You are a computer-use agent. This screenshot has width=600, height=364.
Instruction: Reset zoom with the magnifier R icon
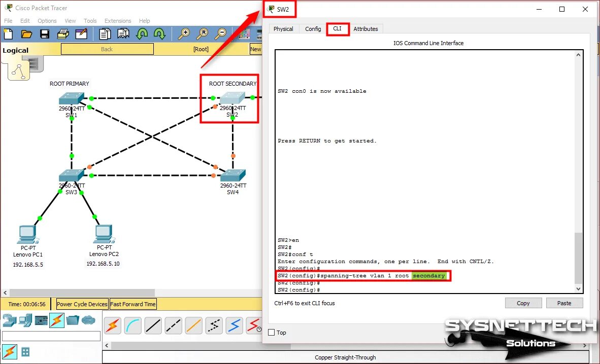tap(202, 34)
